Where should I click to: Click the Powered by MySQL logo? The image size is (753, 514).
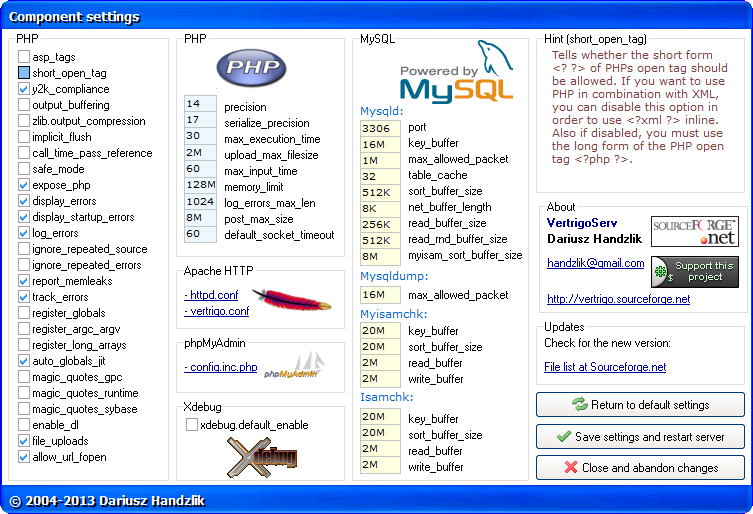(456, 72)
